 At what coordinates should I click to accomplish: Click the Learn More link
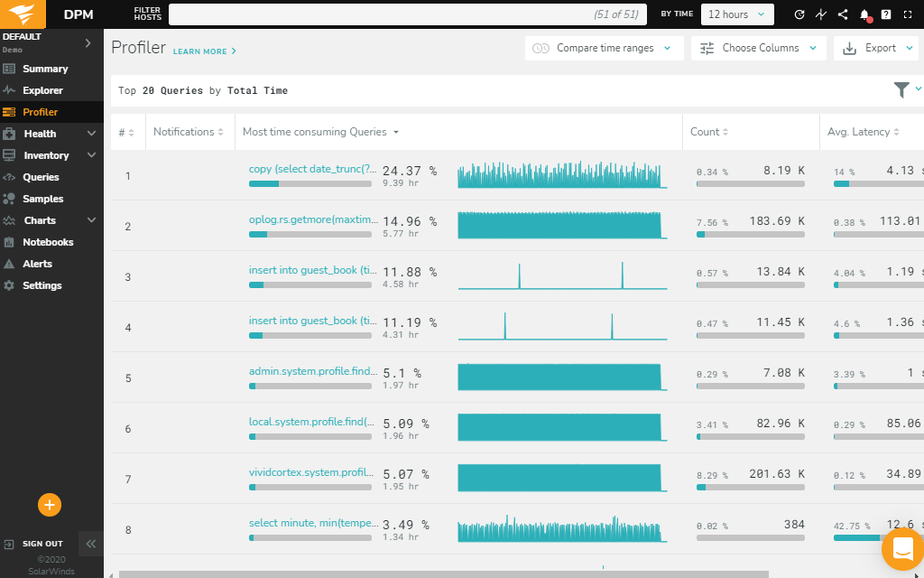pos(204,51)
